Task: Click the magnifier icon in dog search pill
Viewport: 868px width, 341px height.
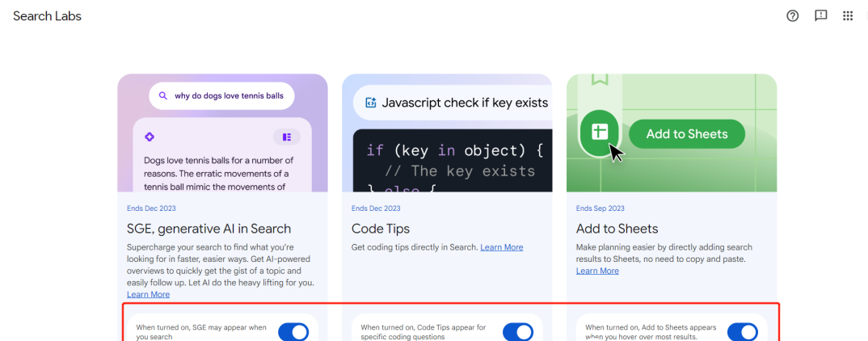Action: click(162, 96)
